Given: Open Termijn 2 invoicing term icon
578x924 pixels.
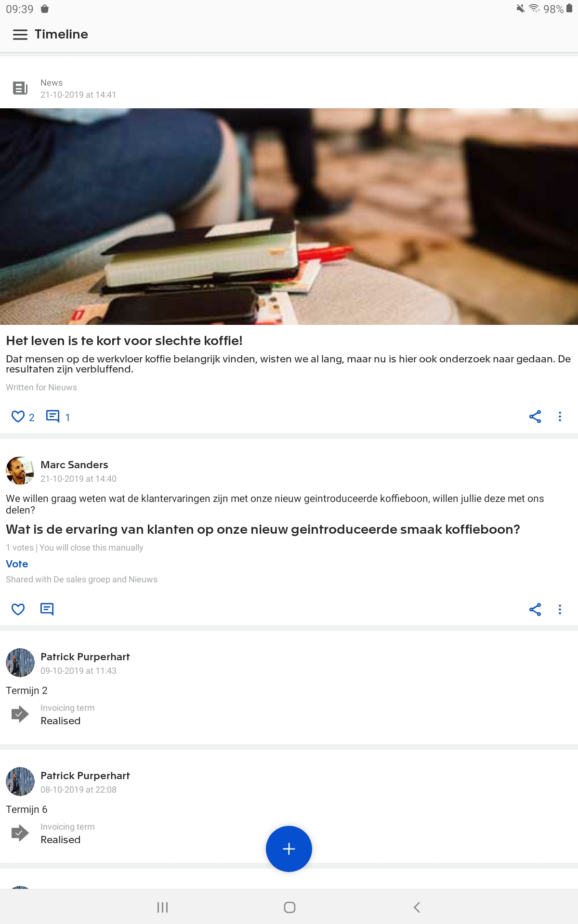Looking at the screenshot, I should [20, 714].
